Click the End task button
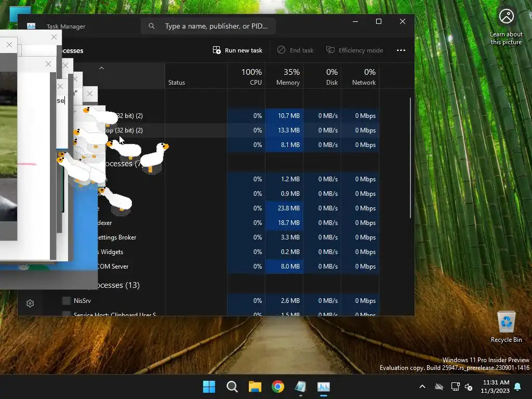 coord(295,50)
